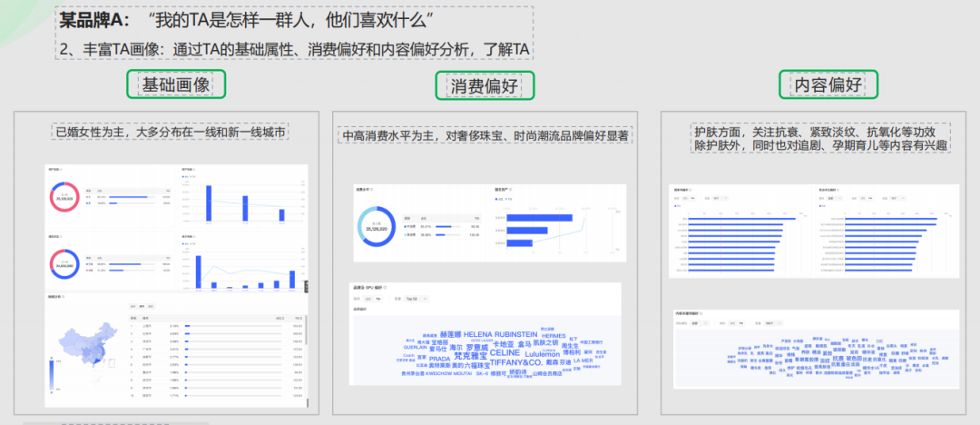Click the 占比 toggle in brand preference panel
980x425 pixels.
tap(368, 299)
